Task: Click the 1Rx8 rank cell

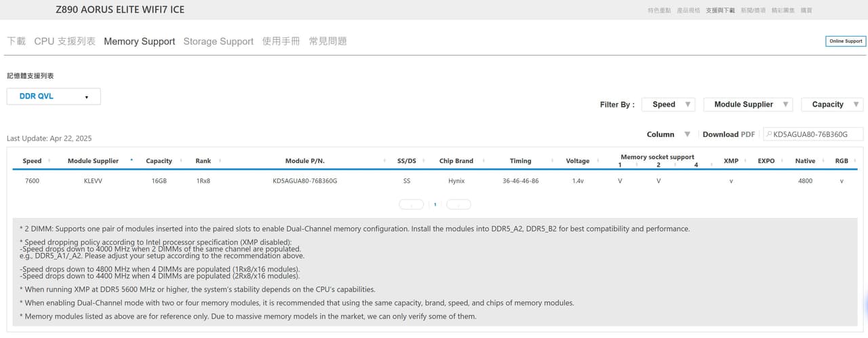Action: point(203,181)
